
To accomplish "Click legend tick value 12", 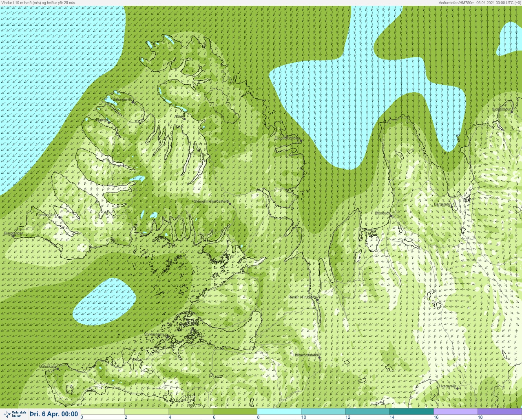I will point(348,417).
